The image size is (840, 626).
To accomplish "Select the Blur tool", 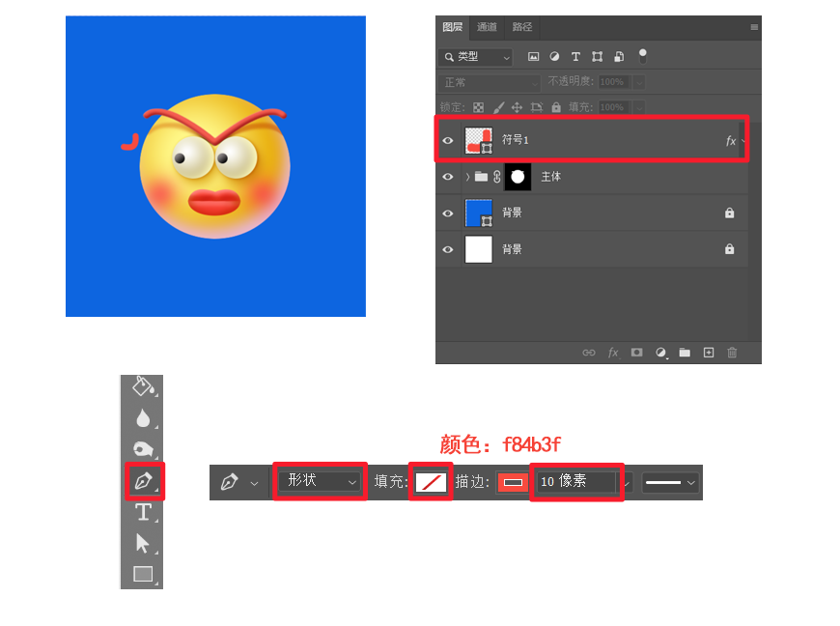I will [x=142, y=417].
